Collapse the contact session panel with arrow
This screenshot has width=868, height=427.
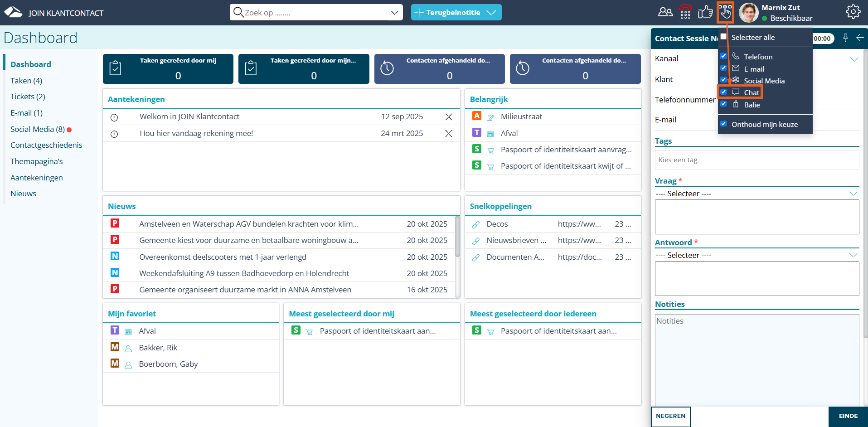(x=859, y=38)
